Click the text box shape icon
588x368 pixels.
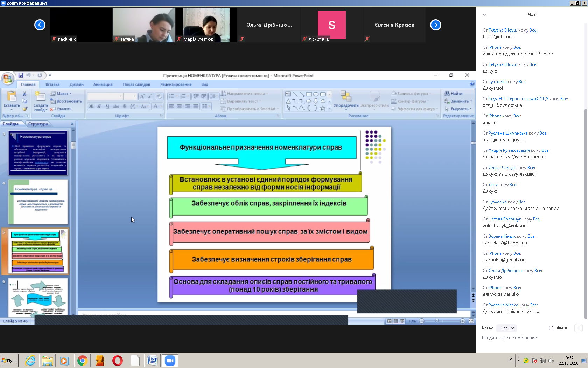coord(288,94)
